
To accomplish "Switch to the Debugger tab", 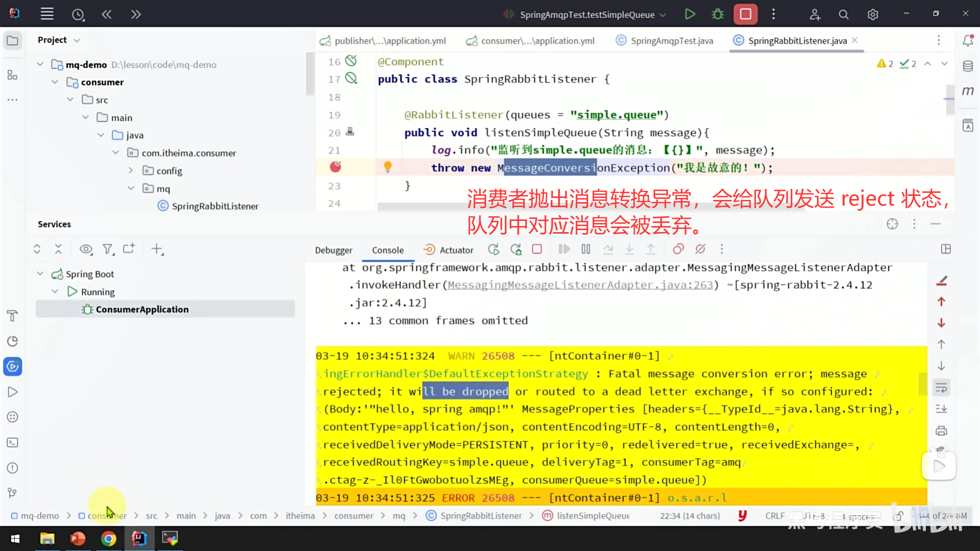I will (333, 250).
